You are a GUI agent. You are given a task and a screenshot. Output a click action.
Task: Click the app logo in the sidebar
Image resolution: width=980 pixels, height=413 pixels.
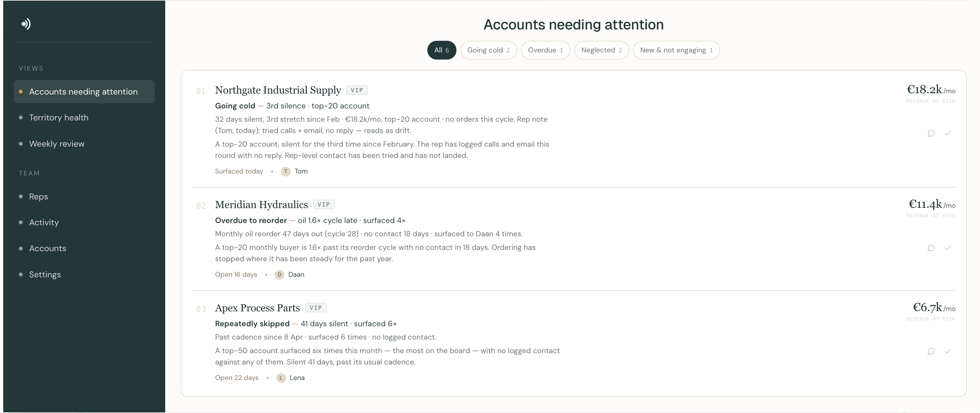(26, 24)
